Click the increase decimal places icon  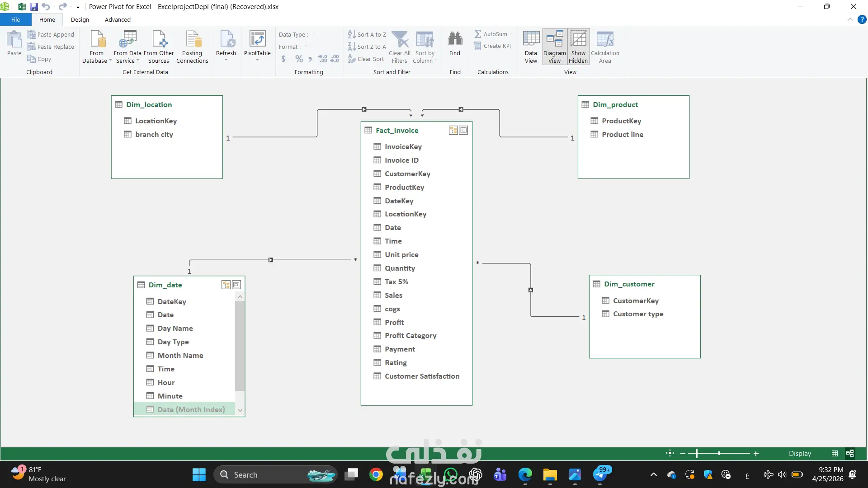323,59
